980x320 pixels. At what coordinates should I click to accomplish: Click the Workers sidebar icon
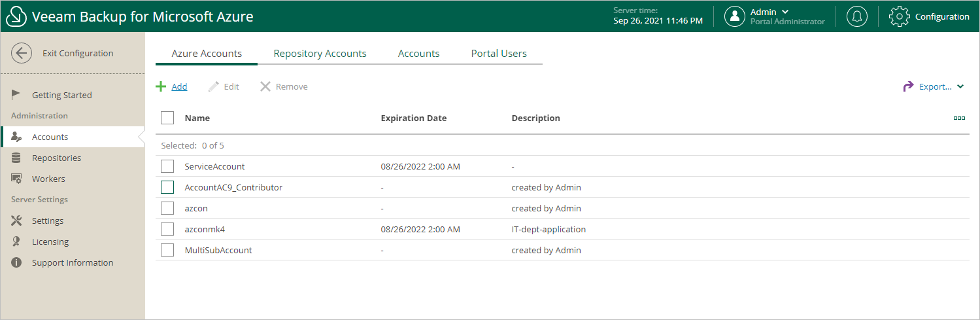pos(17,179)
